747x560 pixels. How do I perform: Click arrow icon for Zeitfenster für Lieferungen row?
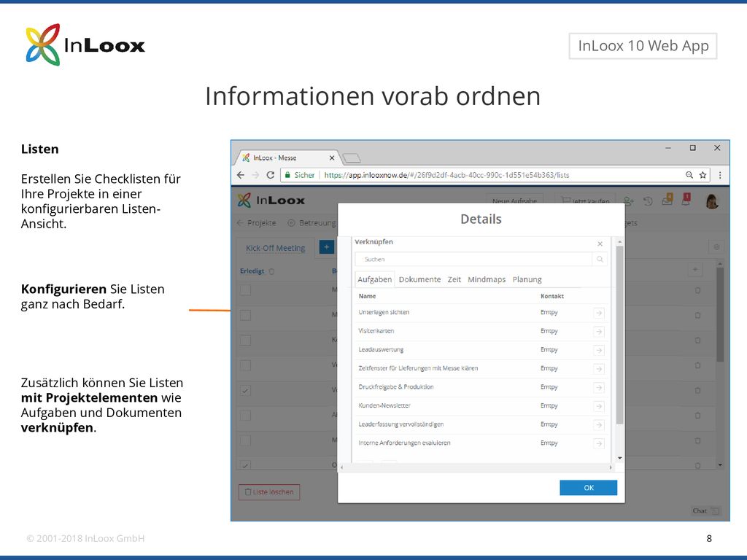point(599,368)
